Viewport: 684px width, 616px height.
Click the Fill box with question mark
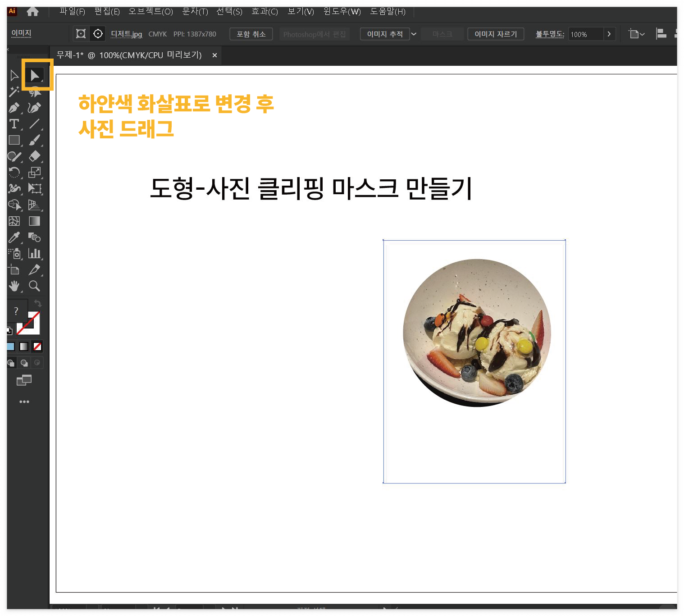16,310
